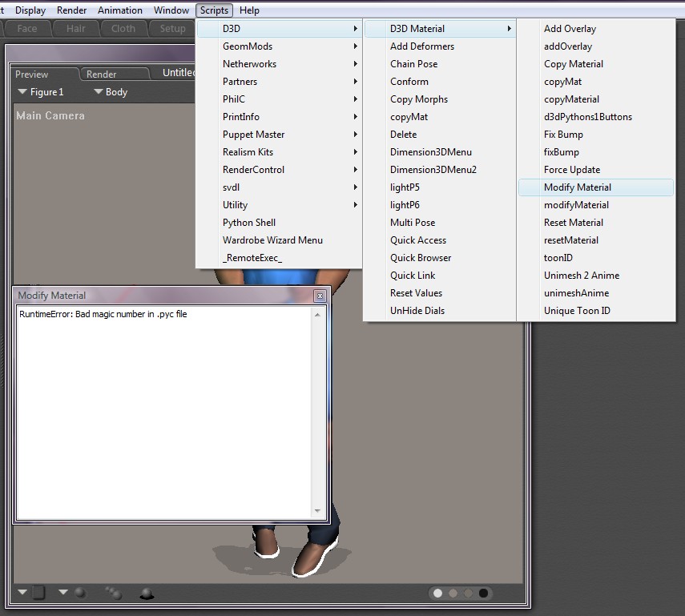Click the triple spheres icon in viewport footer
685x616 pixels.
(113, 593)
